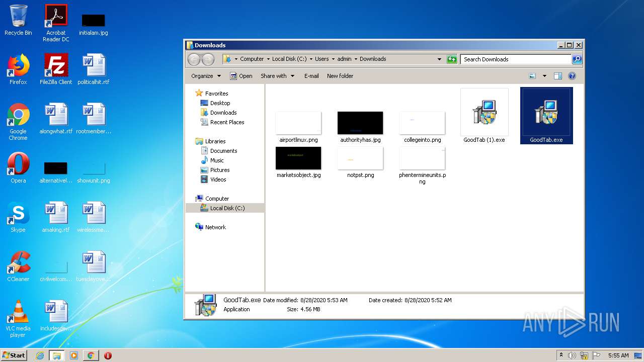
Task: Show hidden tray icons arrow
Action: coord(561,355)
